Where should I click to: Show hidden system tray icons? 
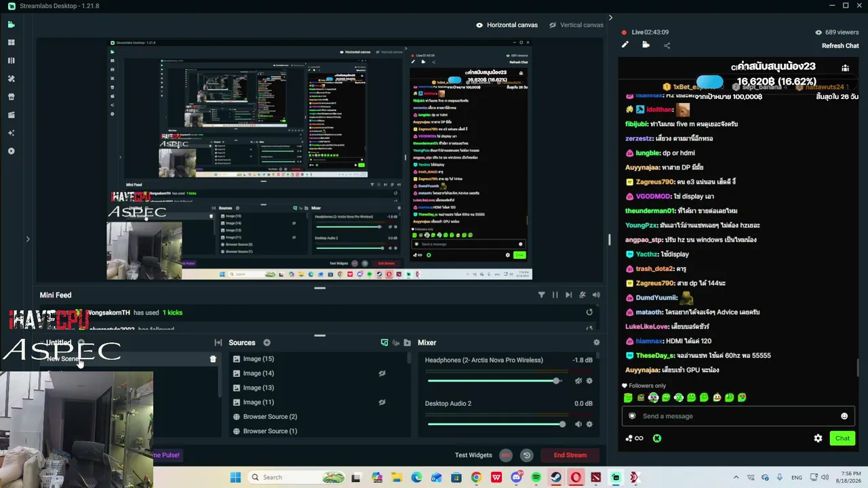[736, 477]
